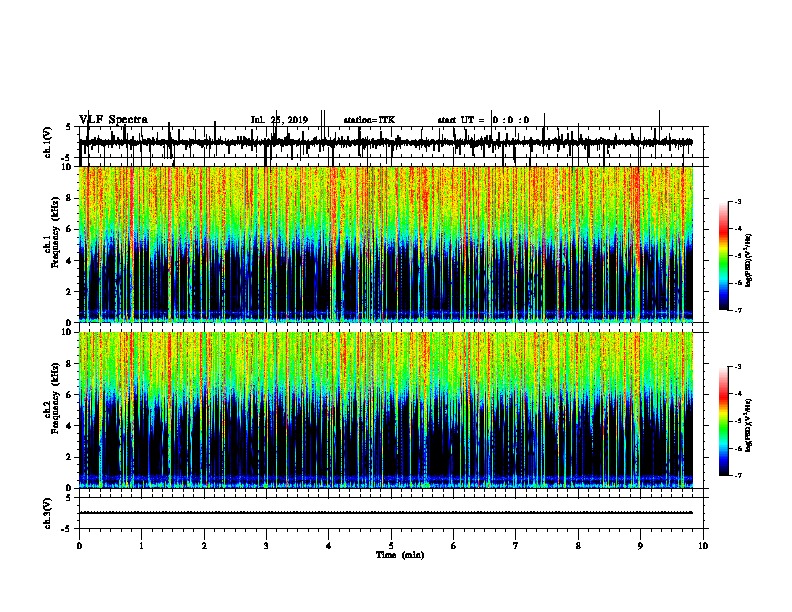792x612 pixels.
Task: Click the "-3" tick on ch.2 colorbar
Action: [737, 367]
